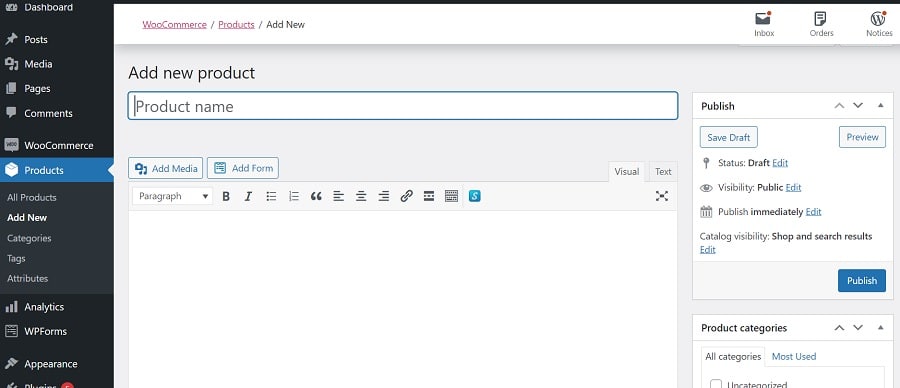Viewport: 900px width, 388px height.
Task: Enable distraction-free fullscreen editor mode
Action: [x=662, y=196]
